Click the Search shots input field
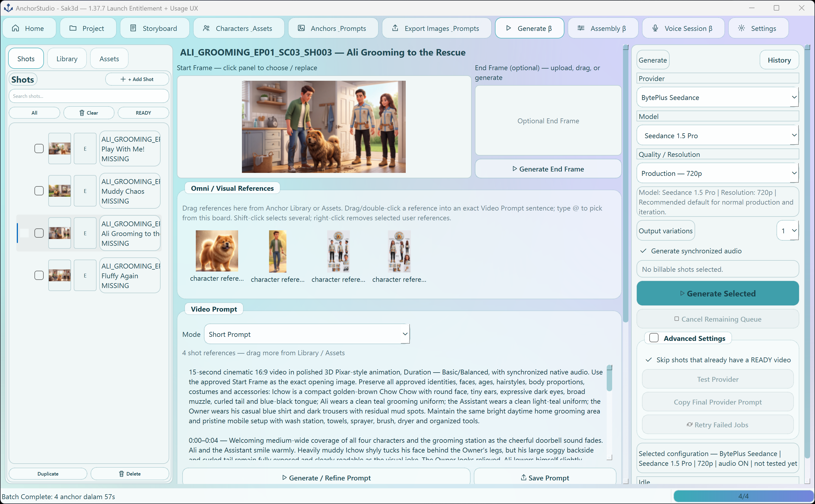The height and width of the screenshot is (504, 815). click(x=89, y=96)
